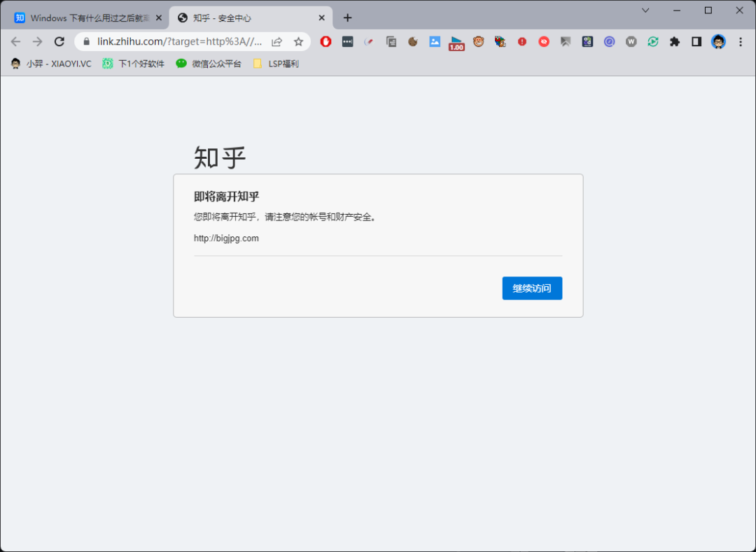Maximize the Chrome window
756x552 pixels.
click(708, 10)
